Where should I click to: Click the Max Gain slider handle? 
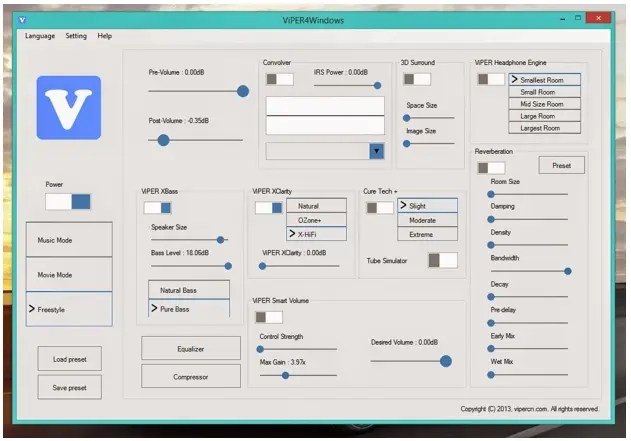click(285, 375)
